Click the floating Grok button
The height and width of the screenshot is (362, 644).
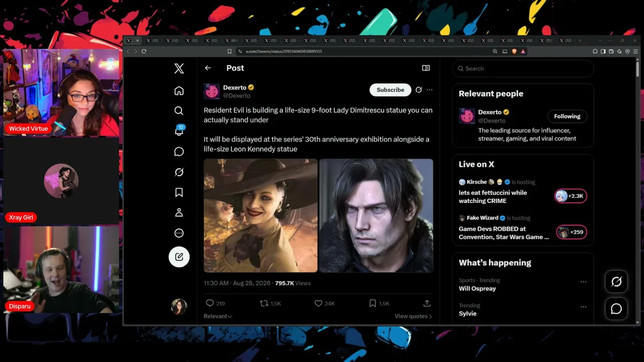coord(616,282)
